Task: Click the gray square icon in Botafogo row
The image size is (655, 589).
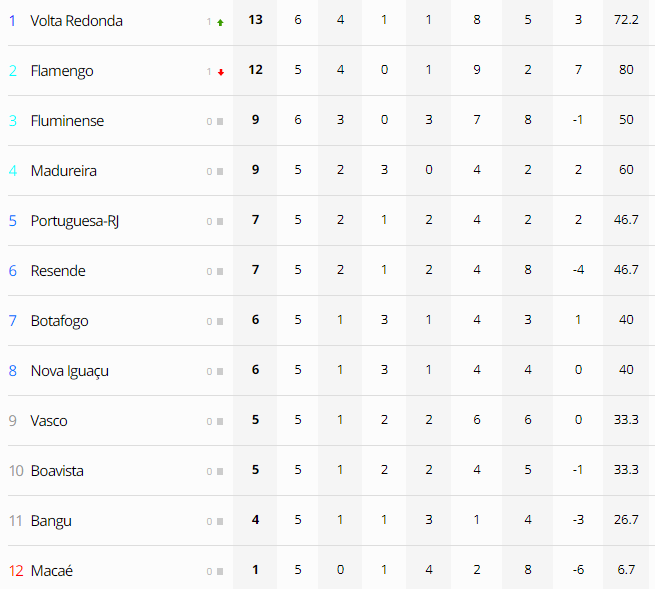Action: [220, 322]
